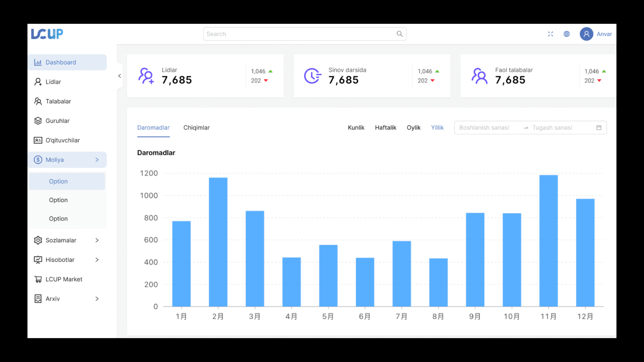Image resolution: width=644 pixels, height=362 pixels.
Task: Click the Hisobotlar reports icon
Action: tap(38, 259)
